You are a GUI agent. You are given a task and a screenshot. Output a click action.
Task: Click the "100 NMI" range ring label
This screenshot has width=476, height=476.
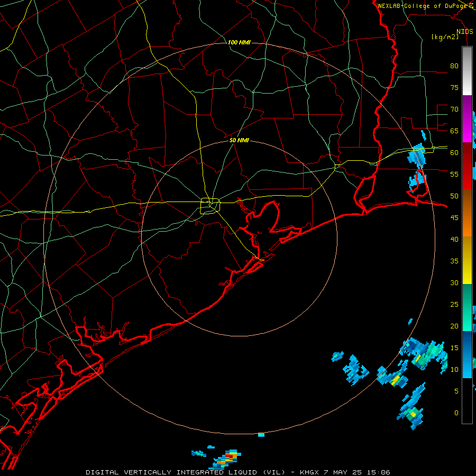239,42
